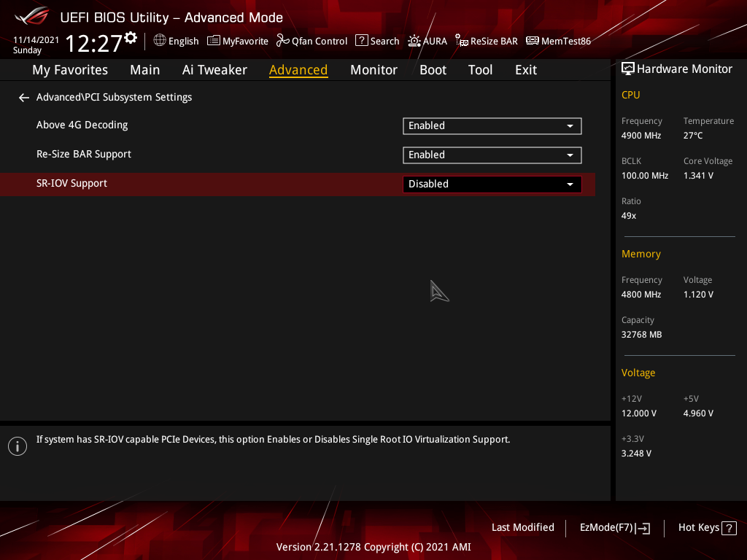Open AURA lighting icon

(x=414, y=41)
